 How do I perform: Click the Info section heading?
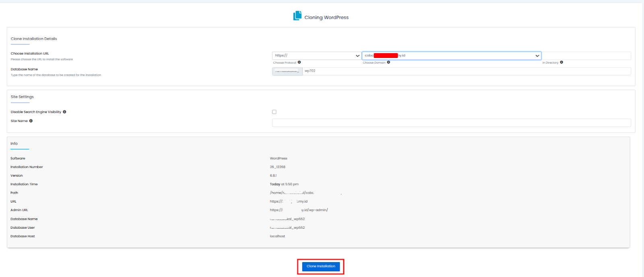14,143
